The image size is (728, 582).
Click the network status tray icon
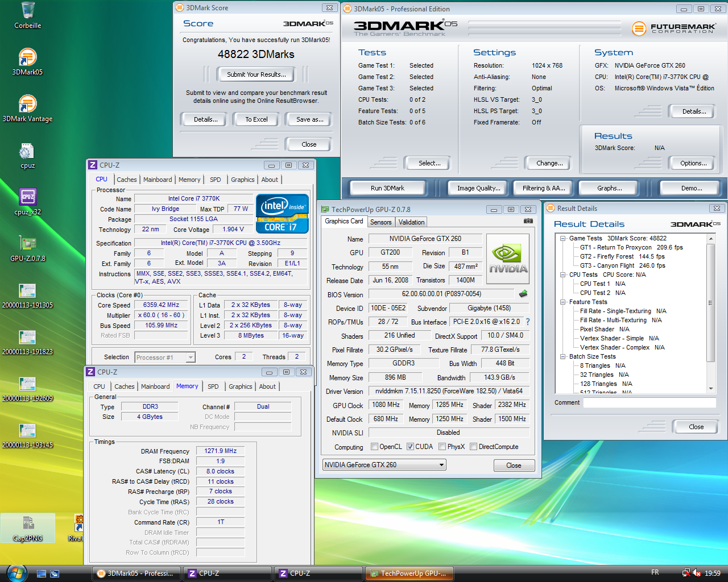pyautogui.click(x=686, y=573)
